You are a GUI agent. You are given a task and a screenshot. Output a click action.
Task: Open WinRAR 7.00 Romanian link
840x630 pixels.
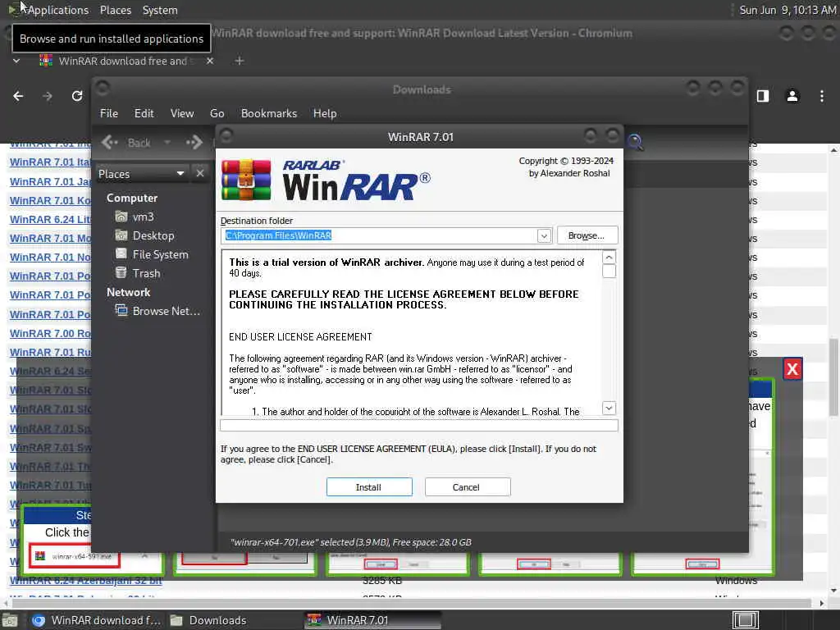pyautogui.click(x=50, y=334)
